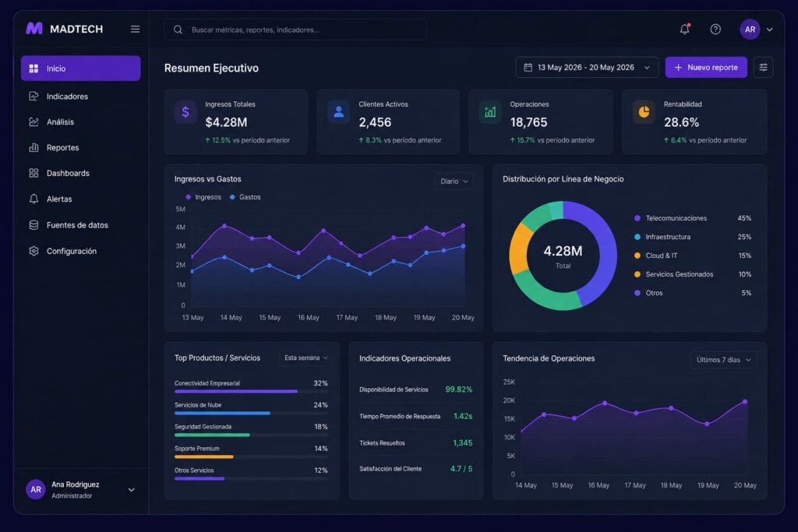This screenshot has height=532, width=798.
Task: Expand Ana Rodriguez profile chevron in sidebar
Action: (131, 490)
